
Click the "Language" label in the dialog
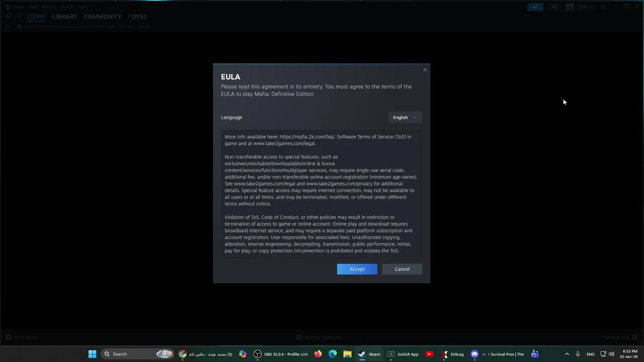click(231, 117)
